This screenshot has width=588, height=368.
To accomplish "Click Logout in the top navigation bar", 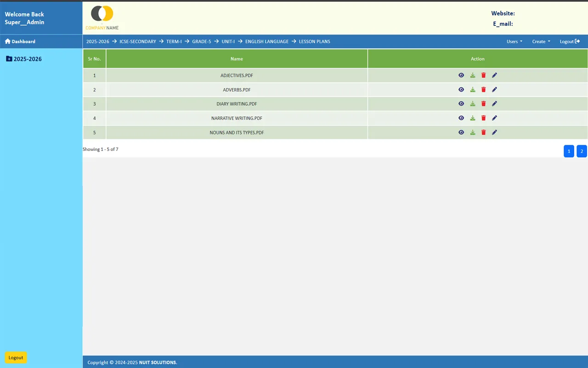I will (x=569, y=41).
